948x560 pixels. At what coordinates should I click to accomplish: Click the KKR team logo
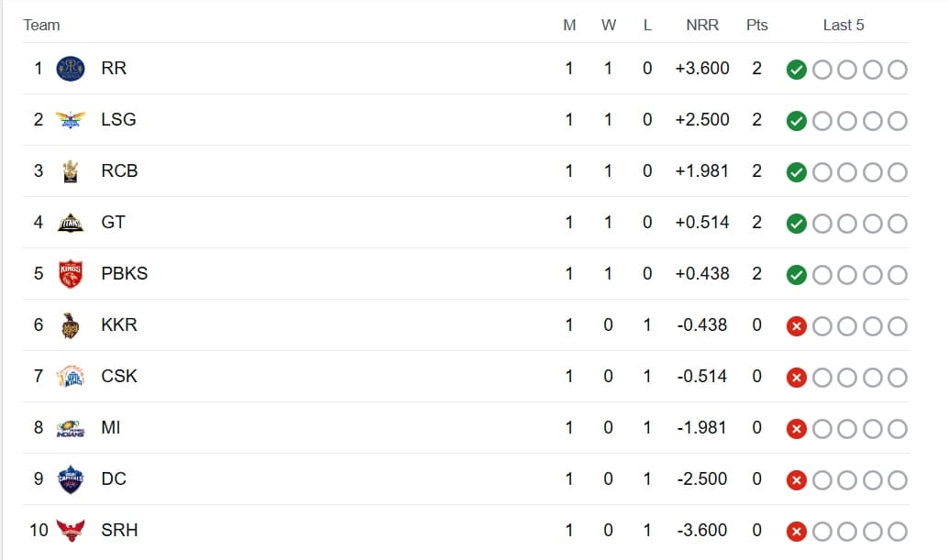pyautogui.click(x=70, y=325)
